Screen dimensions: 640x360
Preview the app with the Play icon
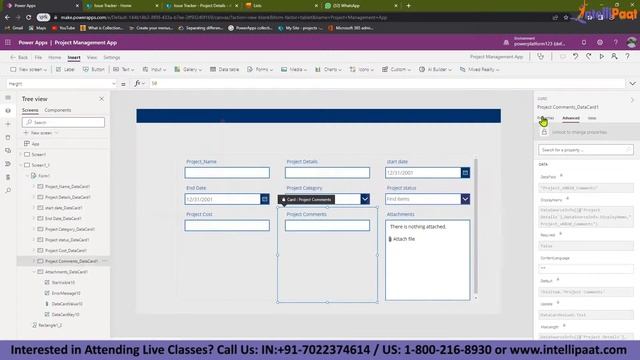[602, 57]
